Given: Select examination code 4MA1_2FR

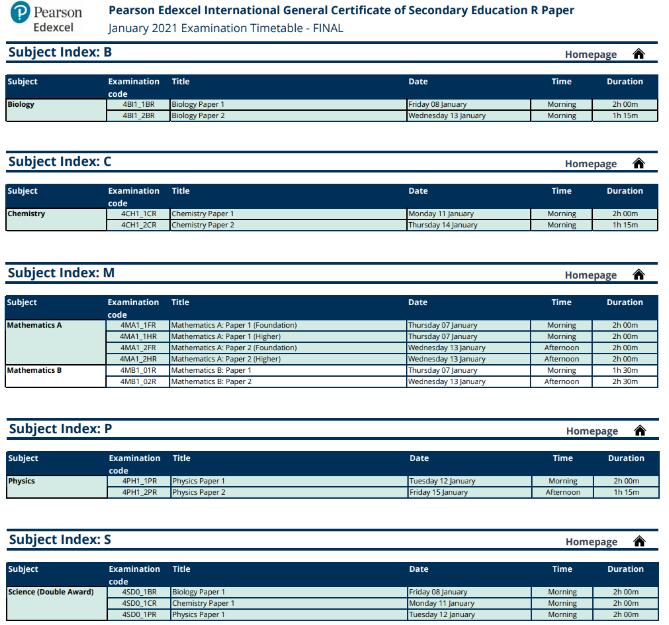Looking at the screenshot, I should pyautogui.click(x=138, y=348).
